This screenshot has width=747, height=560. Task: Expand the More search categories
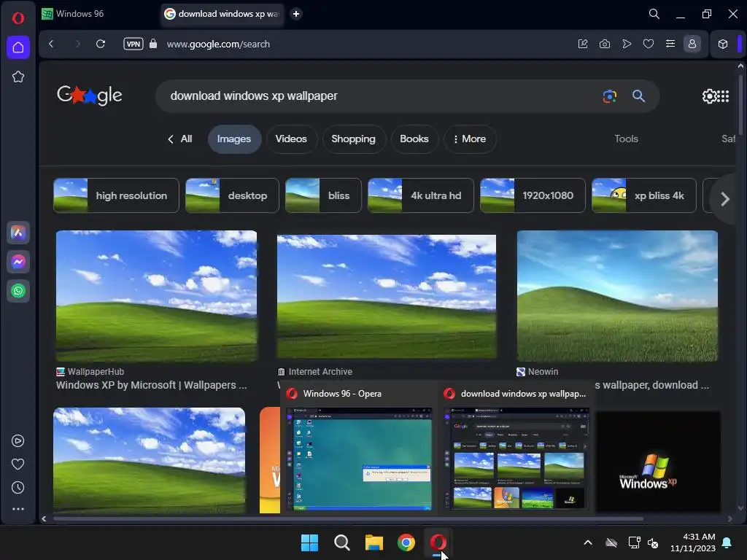coord(470,139)
